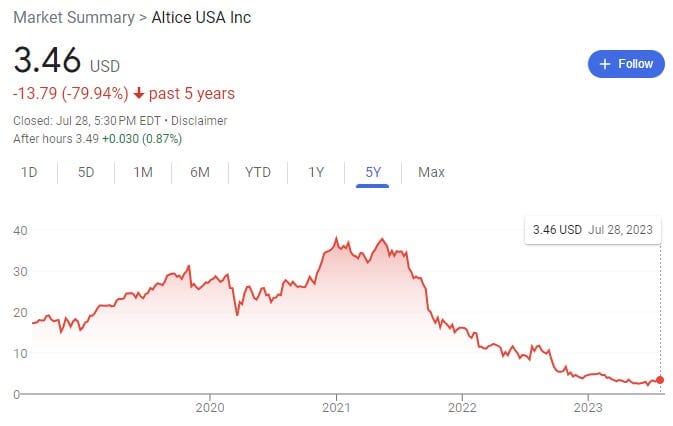Image resolution: width=673 pixels, height=426 pixels.
Task: Click the large 3.46 price figure
Action: 47,61
